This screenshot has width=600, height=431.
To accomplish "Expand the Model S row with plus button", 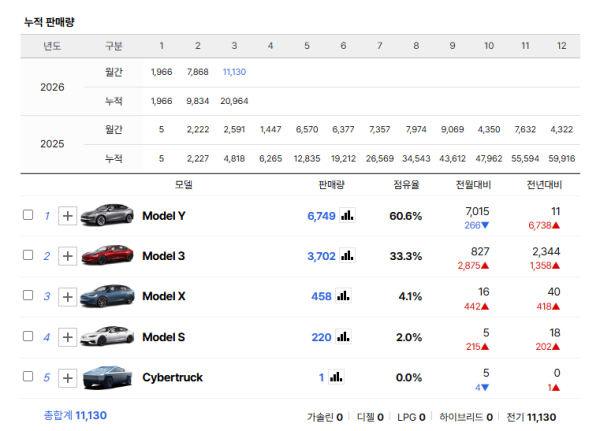I will pos(67,337).
